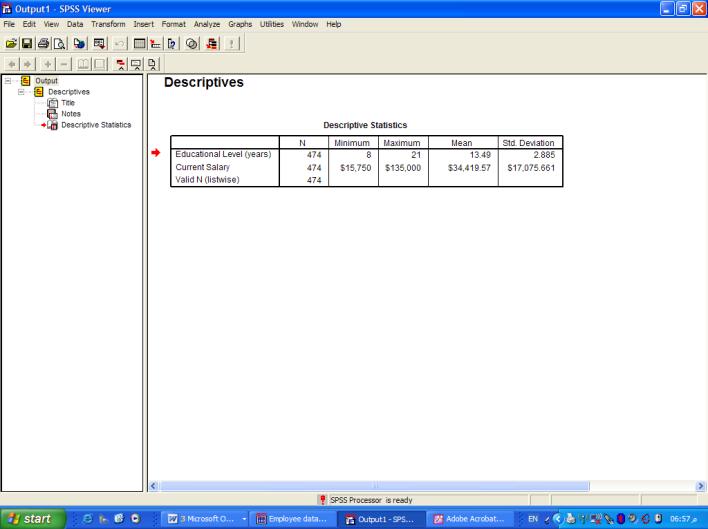
Task: Click the Expand plus outline icon
Action: (47, 64)
